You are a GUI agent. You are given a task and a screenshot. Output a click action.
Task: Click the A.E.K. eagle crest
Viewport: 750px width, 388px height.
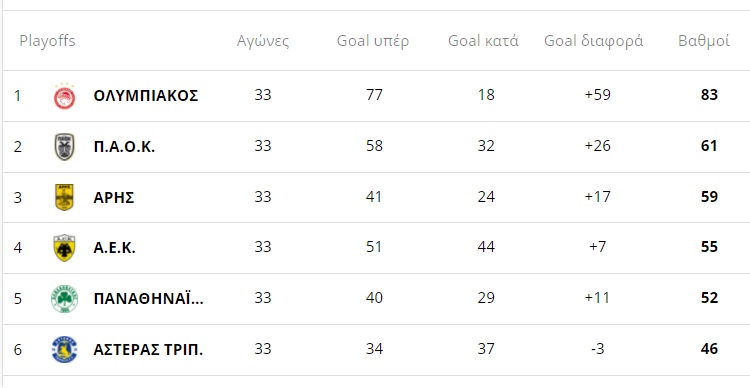64,248
